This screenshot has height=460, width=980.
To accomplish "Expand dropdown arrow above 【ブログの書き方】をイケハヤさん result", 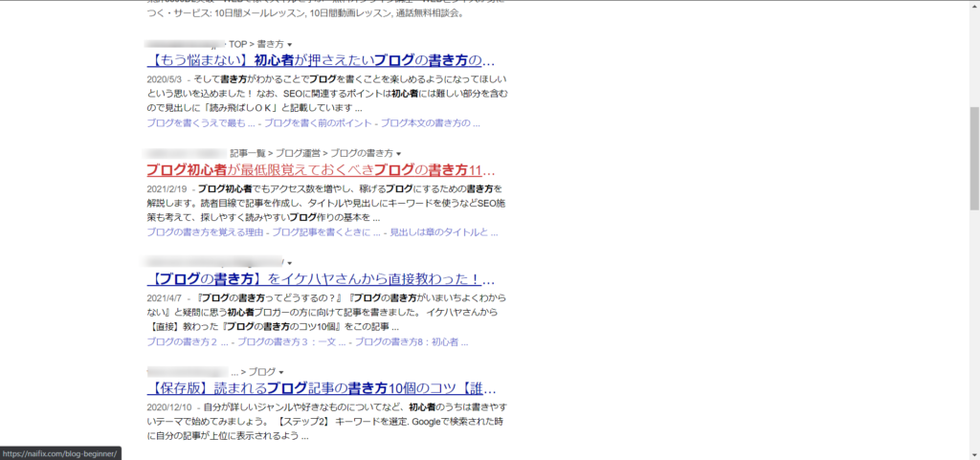I will (x=289, y=263).
